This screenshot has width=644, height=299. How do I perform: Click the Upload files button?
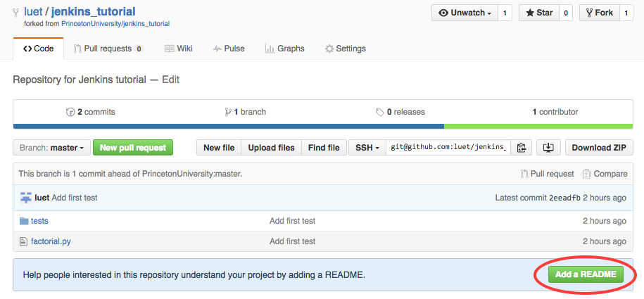pos(272,148)
